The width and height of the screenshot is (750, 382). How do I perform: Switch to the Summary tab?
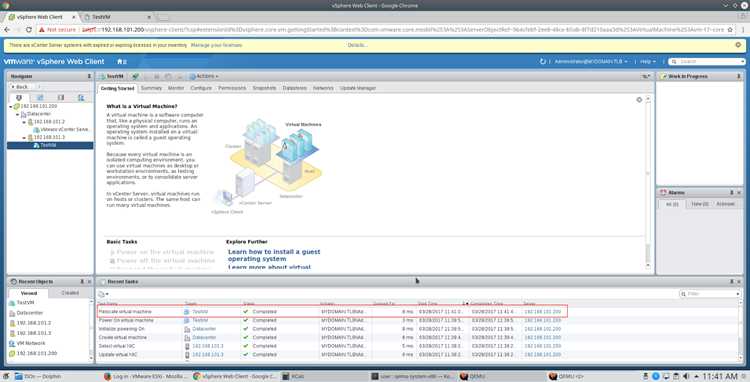click(x=151, y=88)
